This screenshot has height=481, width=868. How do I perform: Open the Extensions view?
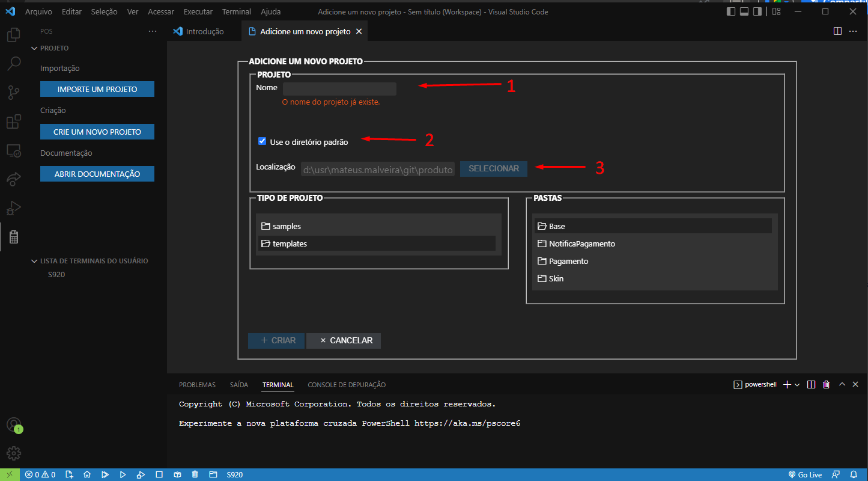[x=13, y=121]
